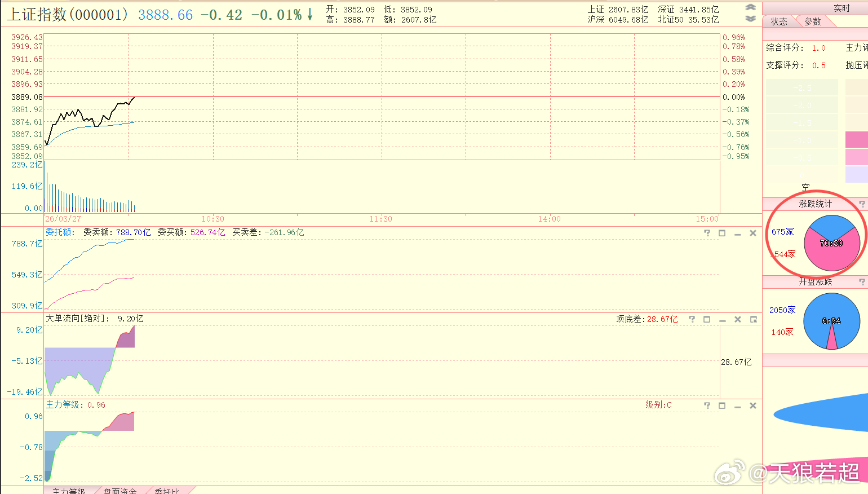868x494 pixels.
Task: Click the 开盘涨跌 pie chart
Action: tap(831, 321)
